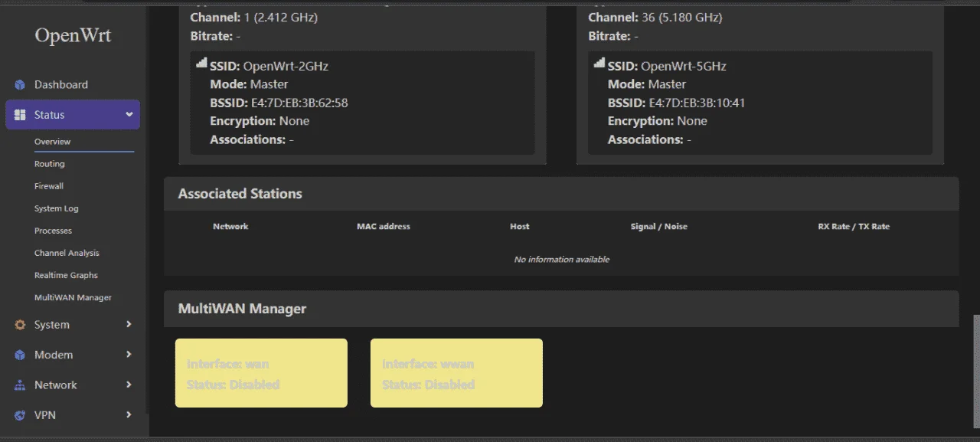Viewport: 980px width, 442px height.
Task: Expand the Modem menu chevron
Action: [129, 355]
